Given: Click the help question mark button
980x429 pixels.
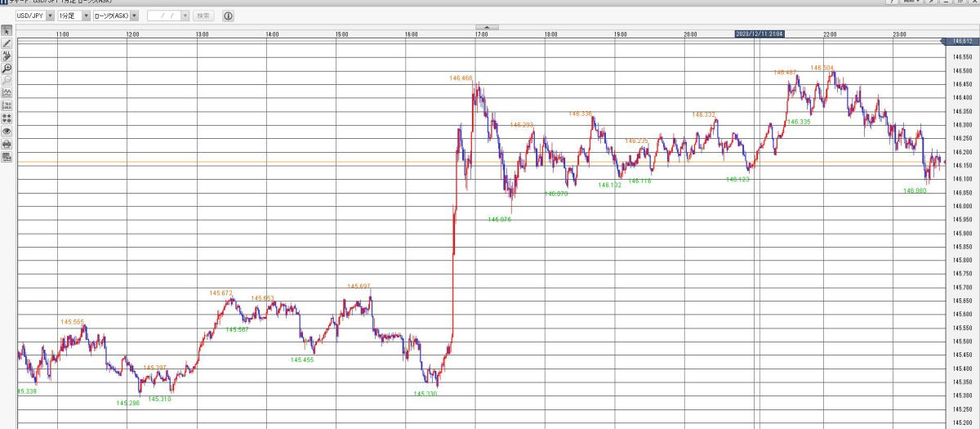Looking at the screenshot, I should (892, 2).
